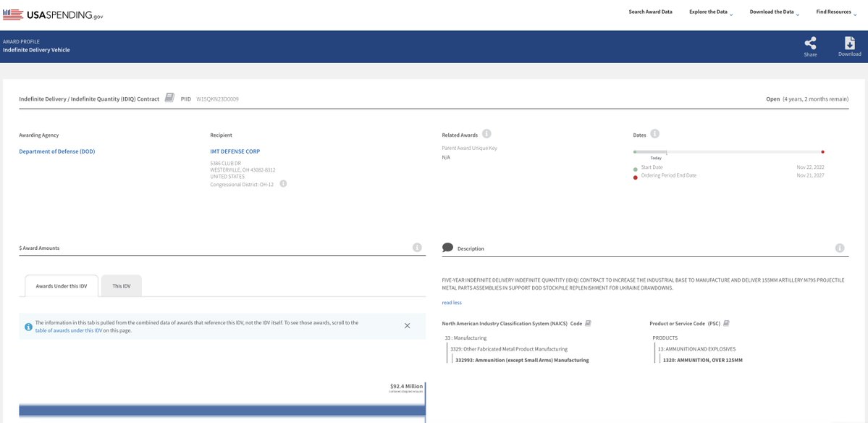Viewport: 868px width, 423px height.
Task: Open NAICS Code glossary icon
Action: pos(589,323)
